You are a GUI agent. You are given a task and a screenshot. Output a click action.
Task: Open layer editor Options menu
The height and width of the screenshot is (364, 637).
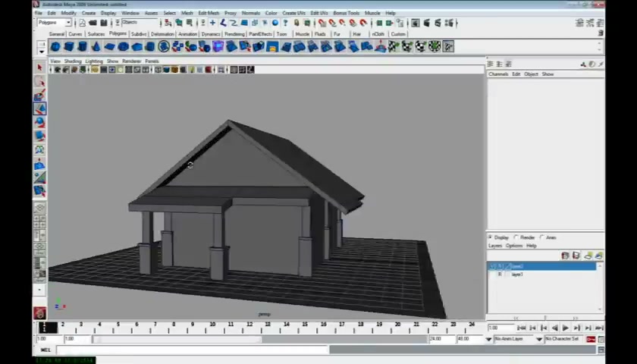pos(514,246)
